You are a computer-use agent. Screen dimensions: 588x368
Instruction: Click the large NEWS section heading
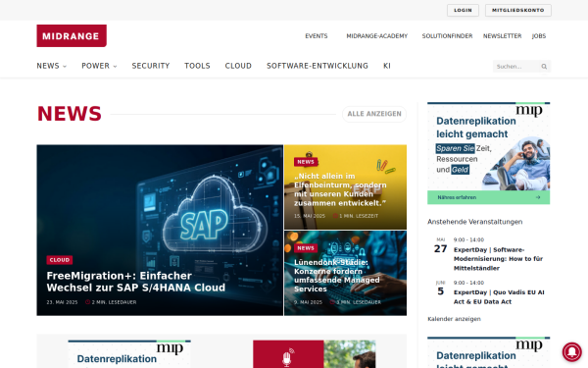coord(70,114)
